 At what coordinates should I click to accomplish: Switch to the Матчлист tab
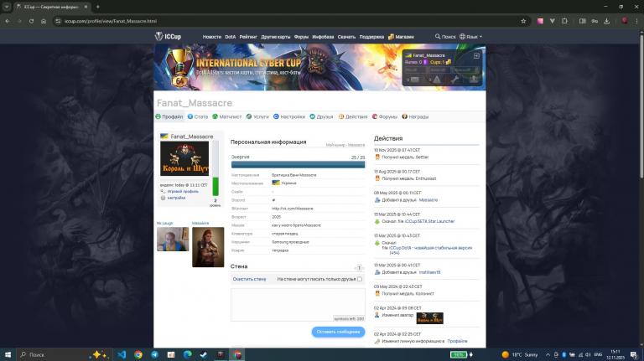tap(226, 117)
